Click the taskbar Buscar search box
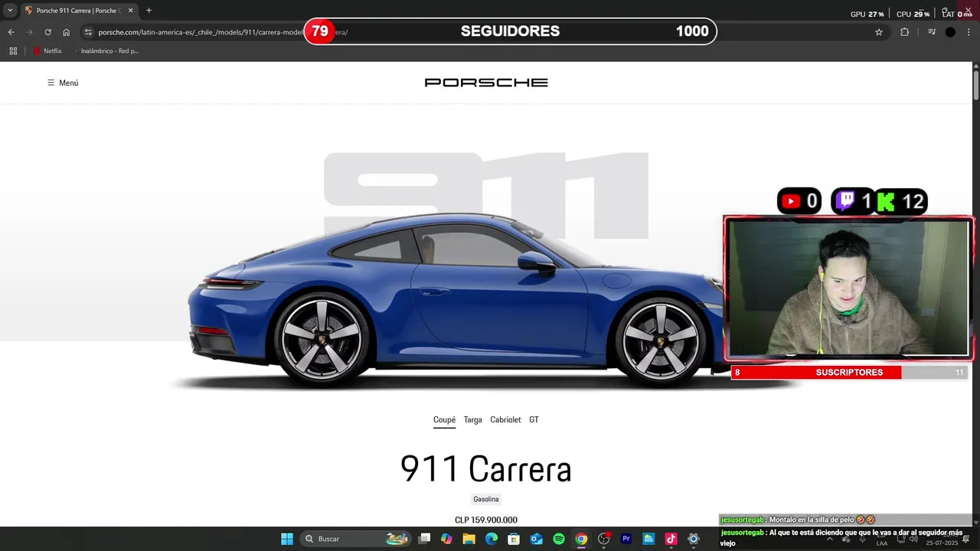Image resolution: width=980 pixels, height=551 pixels. [x=356, y=539]
